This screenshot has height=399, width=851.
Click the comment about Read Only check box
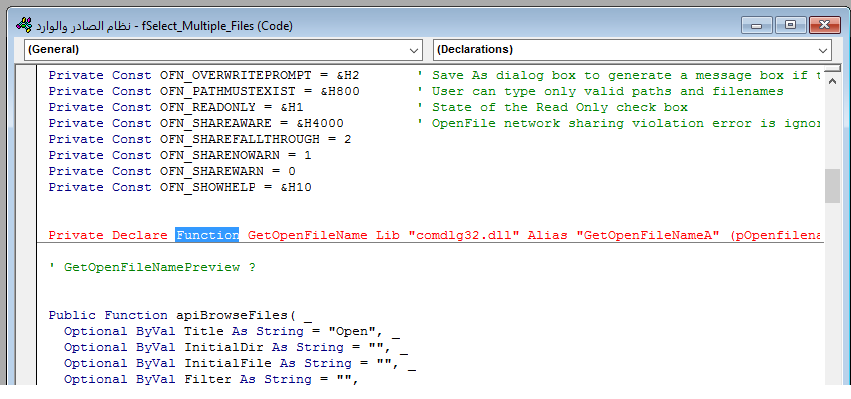pos(552,107)
